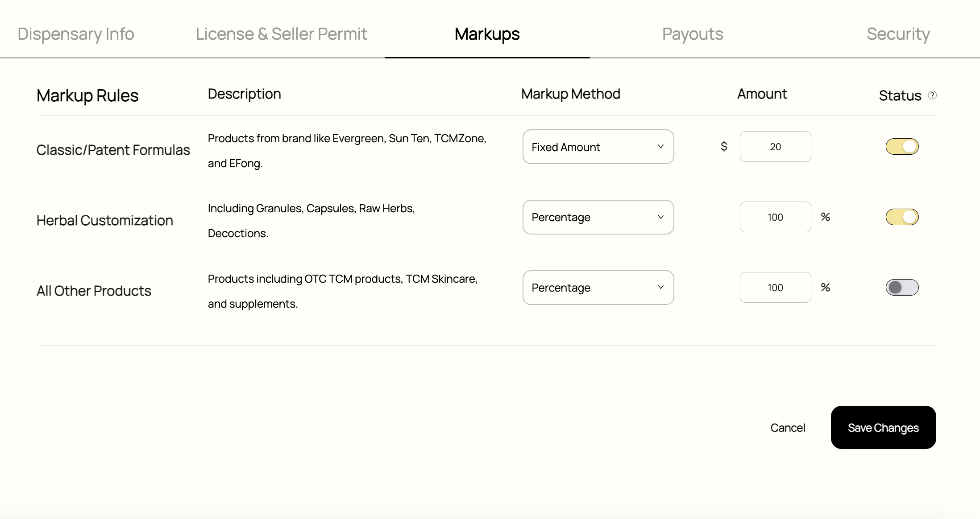
Task: Enable the All Other Products toggle
Action: pyautogui.click(x=902, y=288)
